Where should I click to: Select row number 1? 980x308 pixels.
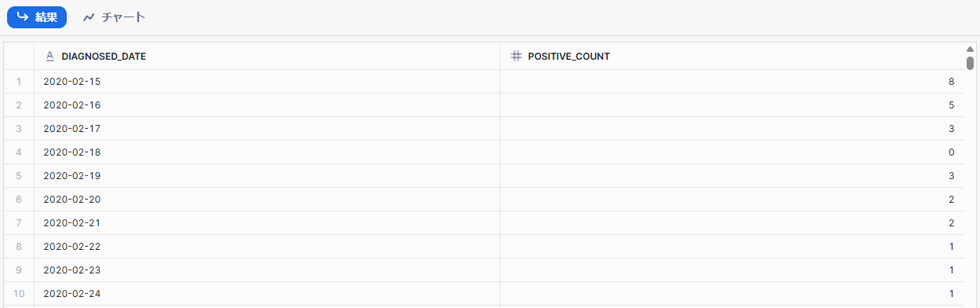pyautogui.click(x=19, y=82)
